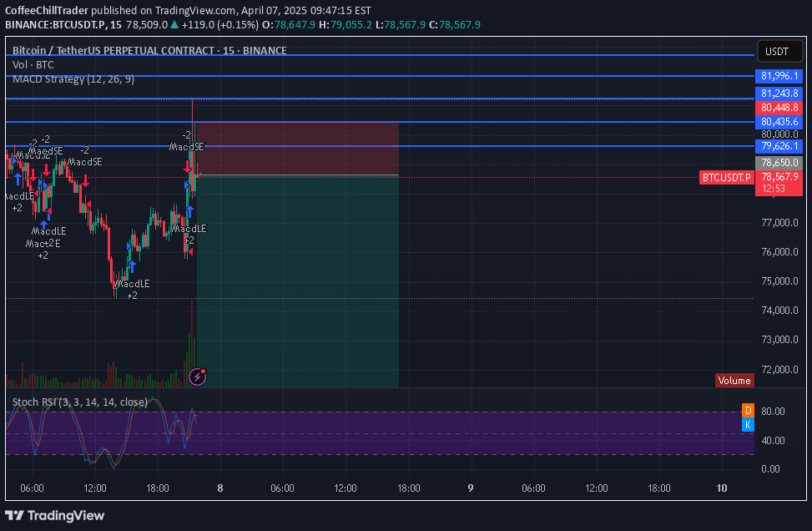812x531 pixels.
Task: Click the red Volume label
Action: tap(734, 381)
